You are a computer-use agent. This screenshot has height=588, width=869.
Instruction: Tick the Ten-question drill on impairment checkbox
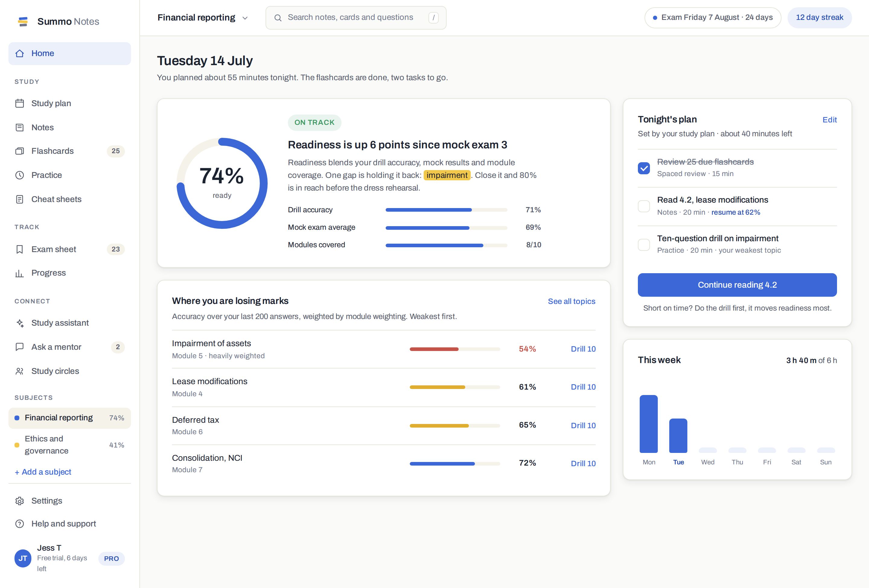click(x=644, y=245)
